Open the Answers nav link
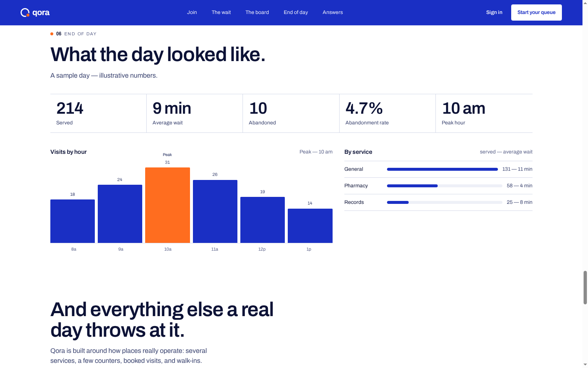588x368 pixels. (x=333, y=13)
